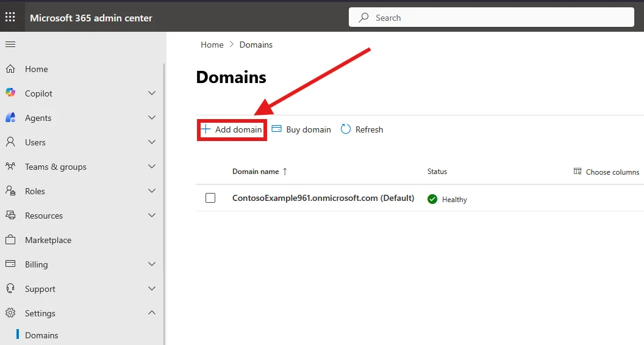Expand the Agents chevron

click(152, 118)
